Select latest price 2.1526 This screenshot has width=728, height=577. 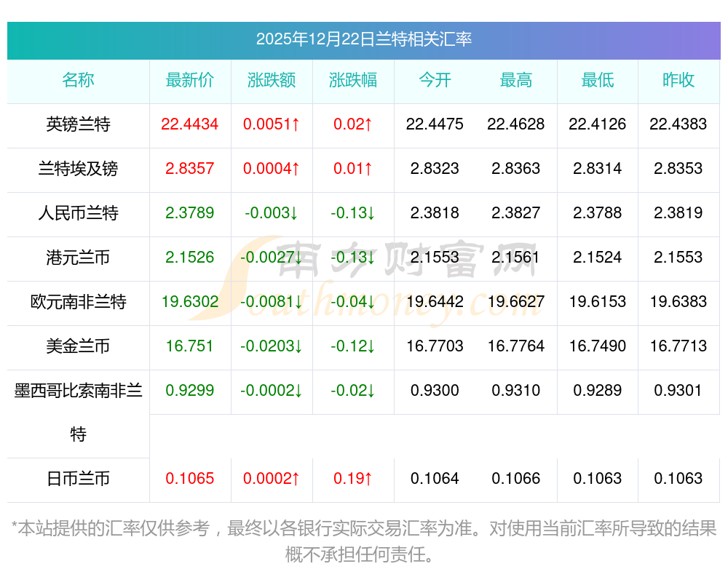tap(190, 257)
